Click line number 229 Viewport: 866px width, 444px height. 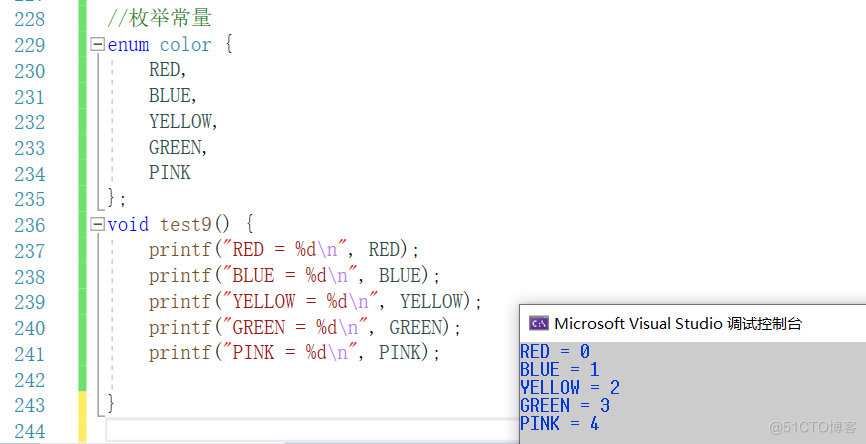click(30, 45)
